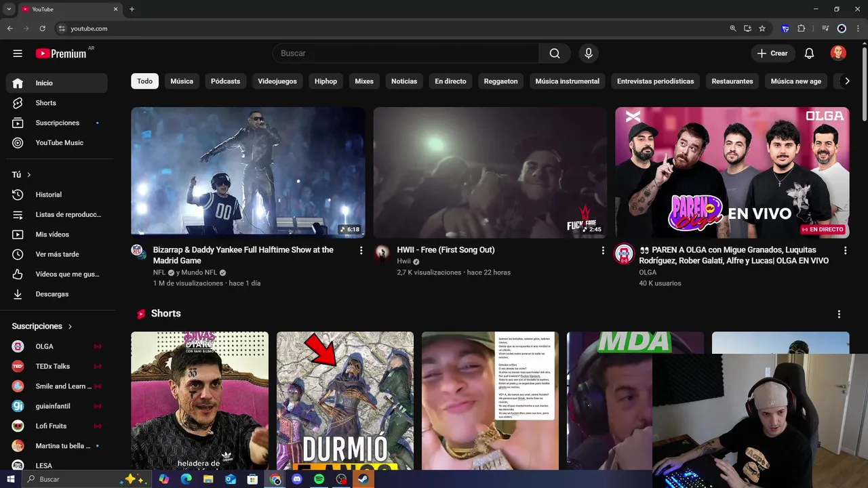
Task: Open Listas de reproducción
Action: pos(57,215)
